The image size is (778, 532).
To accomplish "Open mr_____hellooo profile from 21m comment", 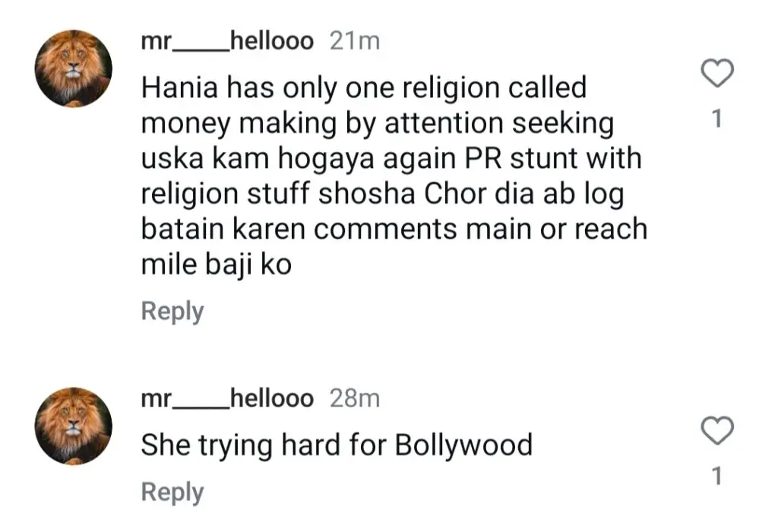I will (227, 41).
